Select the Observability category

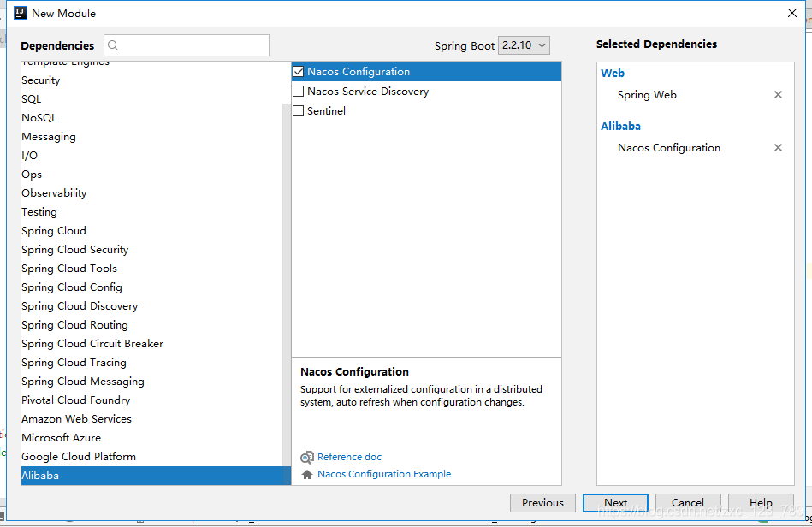(156, 193)
